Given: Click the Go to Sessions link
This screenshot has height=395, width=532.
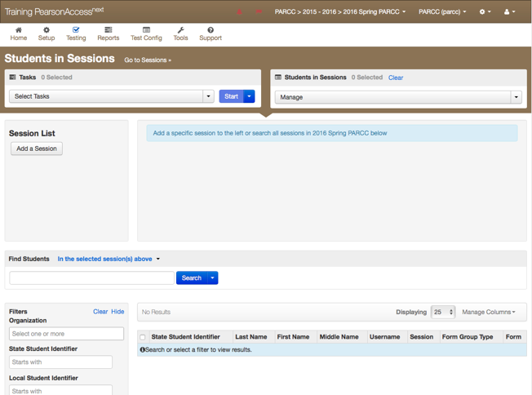Looking at the screenshot, I should pos(147,60).
